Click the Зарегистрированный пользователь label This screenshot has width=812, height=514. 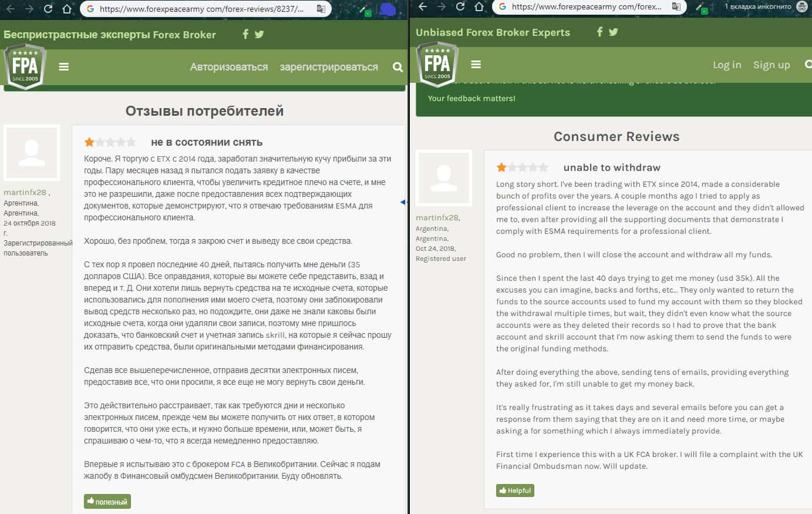point(38,248)
